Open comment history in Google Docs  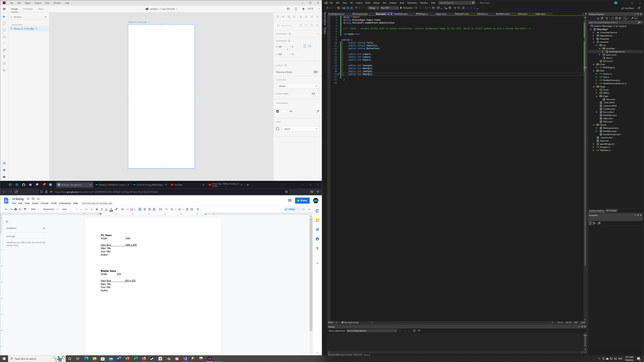click(x=290, y=201)
